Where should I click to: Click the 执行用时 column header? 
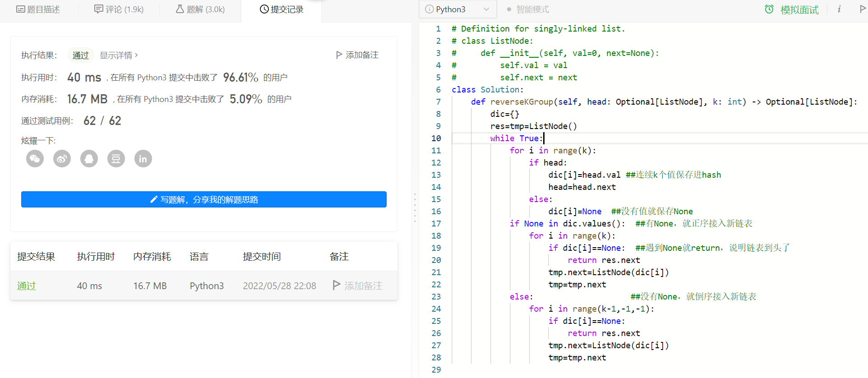[x=96, y=257]
